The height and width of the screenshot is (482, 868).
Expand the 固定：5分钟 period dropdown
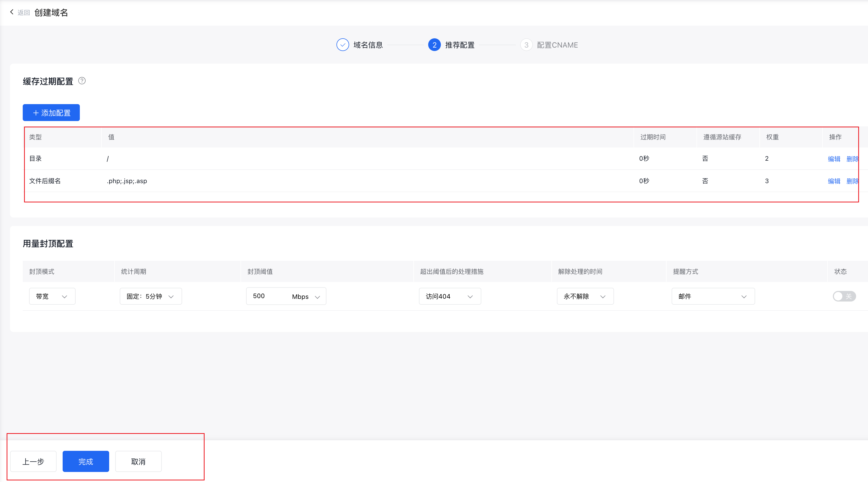click(151, 296)
